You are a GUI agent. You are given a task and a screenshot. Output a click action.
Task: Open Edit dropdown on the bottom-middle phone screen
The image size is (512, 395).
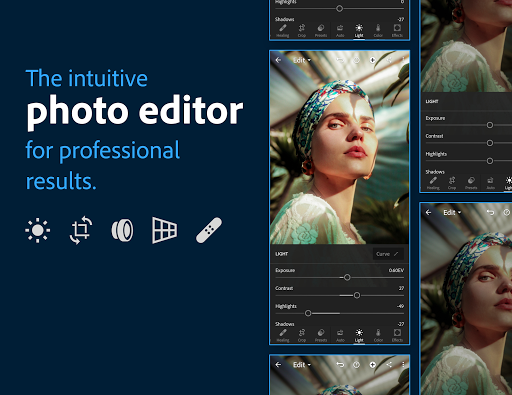[302, 365]
